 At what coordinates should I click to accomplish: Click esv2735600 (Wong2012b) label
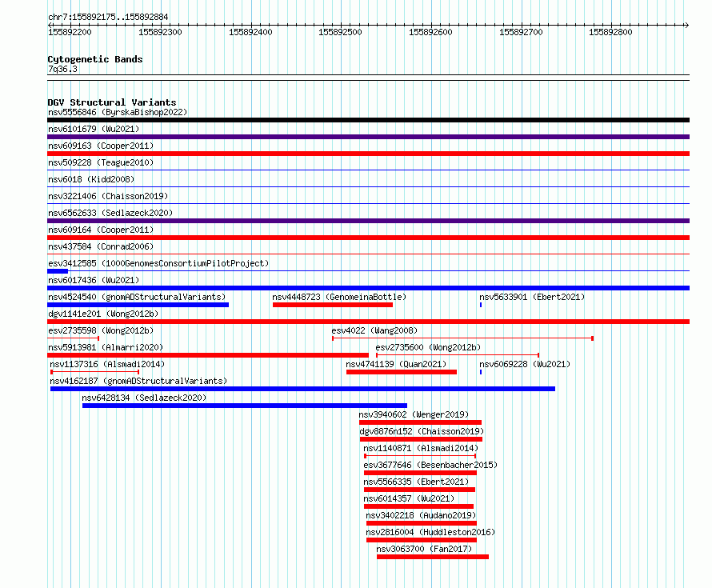tap(428, 347)
